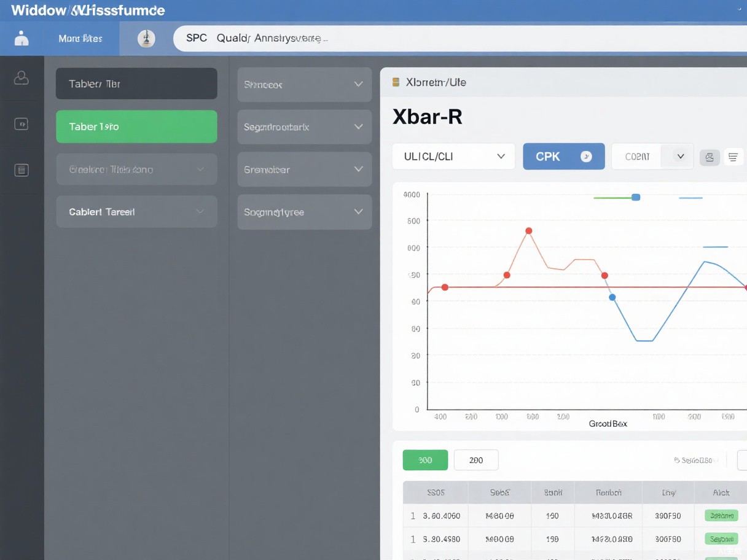Image resolution: width=747 pixels, height=560 pixels.
Task: Click the blue data point on the chart line
Action: point(612,297)
